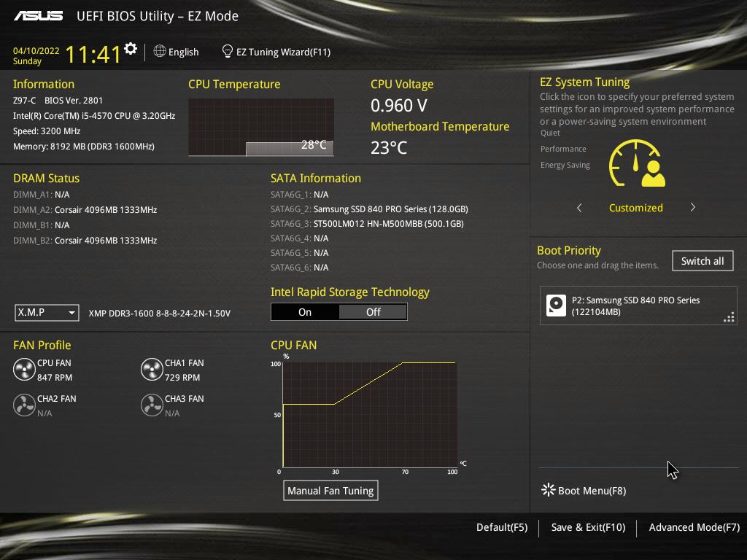Select the Quiet tuning option
747x560 pixels.
coord(550,133)
